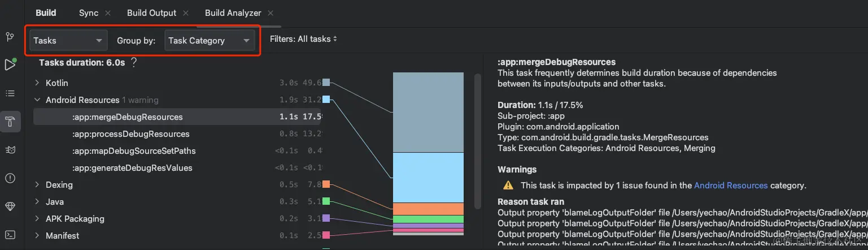Open the Version Control sidebar icon

click(x=10, y=37)
